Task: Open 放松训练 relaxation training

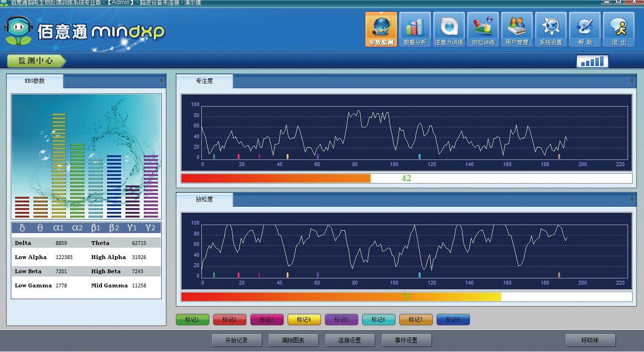Action: coord(483,29)
